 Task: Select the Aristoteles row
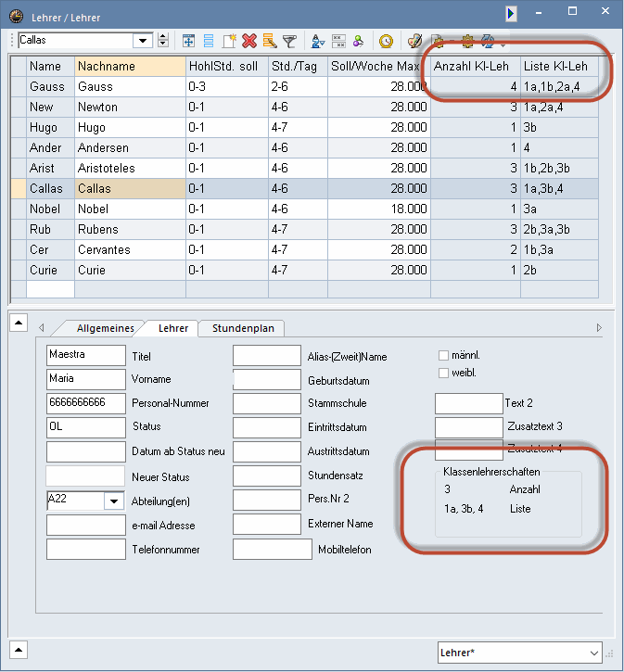304,169
